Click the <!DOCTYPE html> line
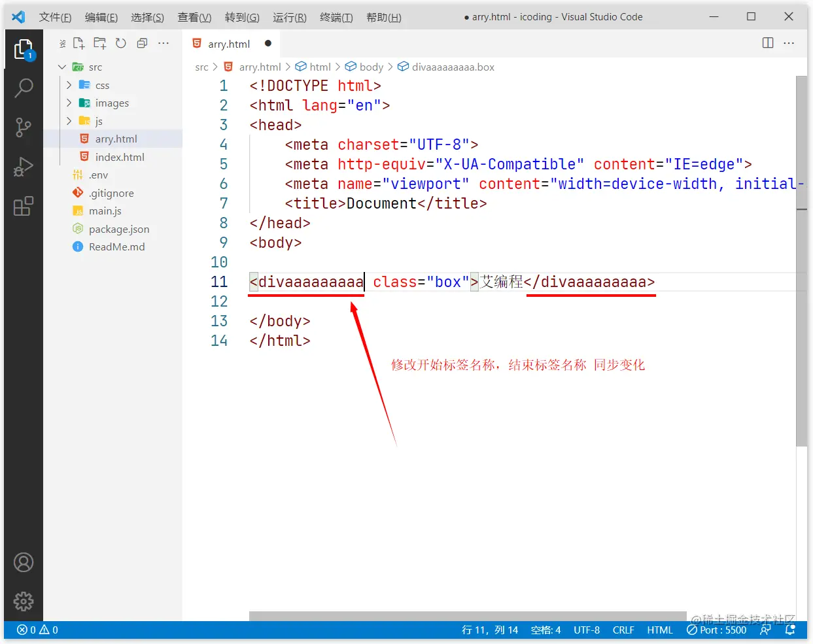The height and width of the screenshot is (644, 813). [x=315, y=86]
